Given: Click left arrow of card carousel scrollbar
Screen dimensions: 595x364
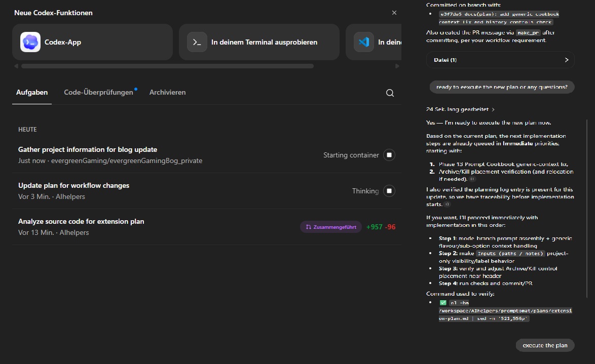Looking at the screenshot, I should pos(16,66).
